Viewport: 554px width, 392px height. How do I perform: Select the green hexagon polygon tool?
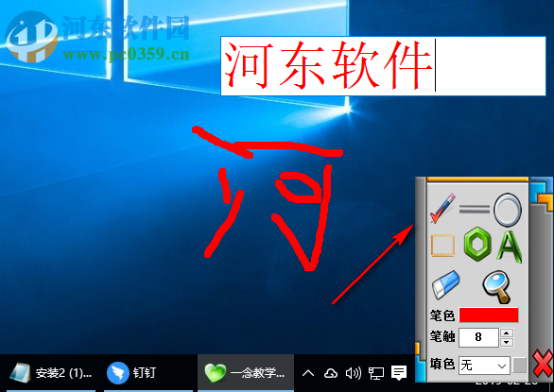pos(477,245)
